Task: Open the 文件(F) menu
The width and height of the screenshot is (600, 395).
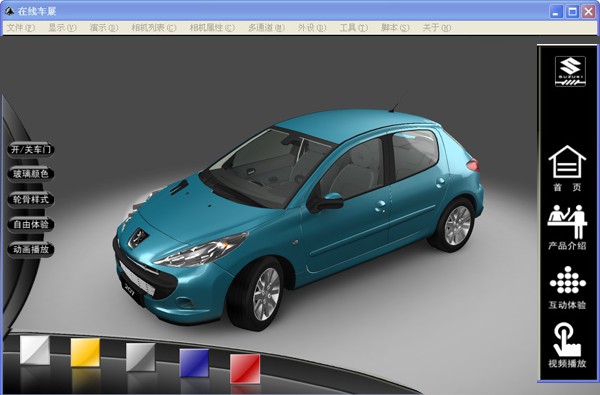Action: tap(20, 28)
